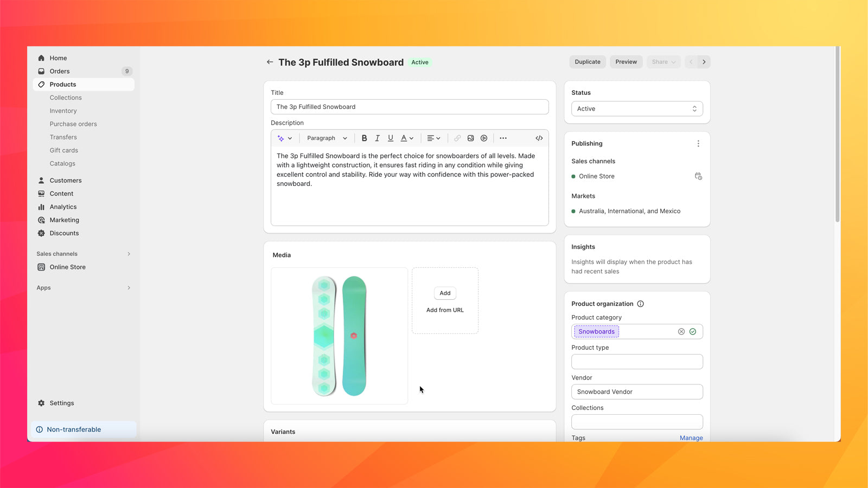Navigate to Collections under Products
868x488 pixels.
[x=65, y=98]
